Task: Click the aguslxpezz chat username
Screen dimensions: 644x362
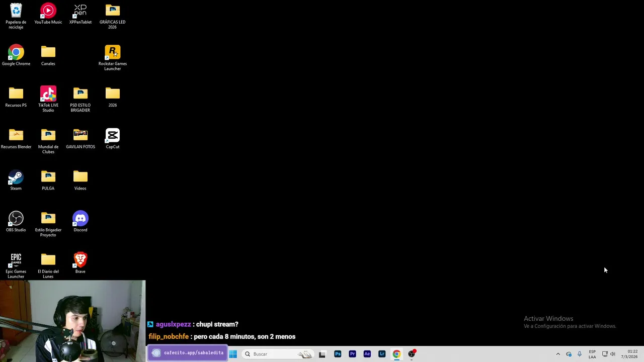Action: (x=173, y=324)
